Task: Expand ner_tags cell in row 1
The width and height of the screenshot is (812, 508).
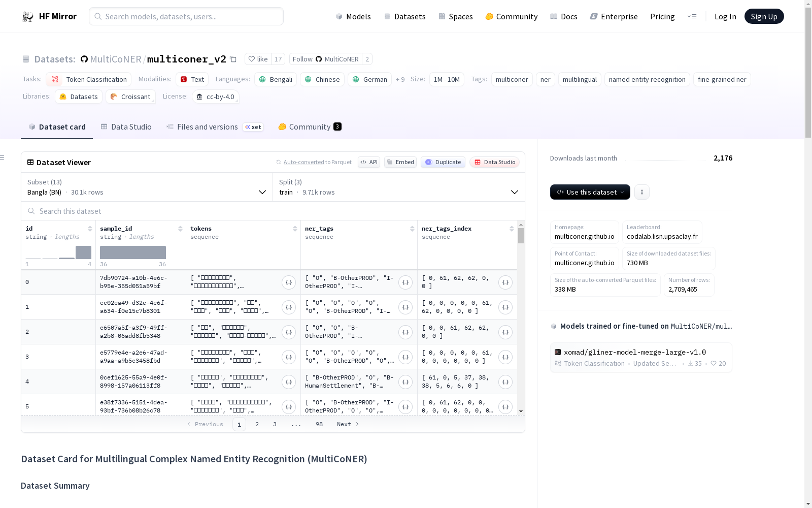Action: (x=405, y=307)
